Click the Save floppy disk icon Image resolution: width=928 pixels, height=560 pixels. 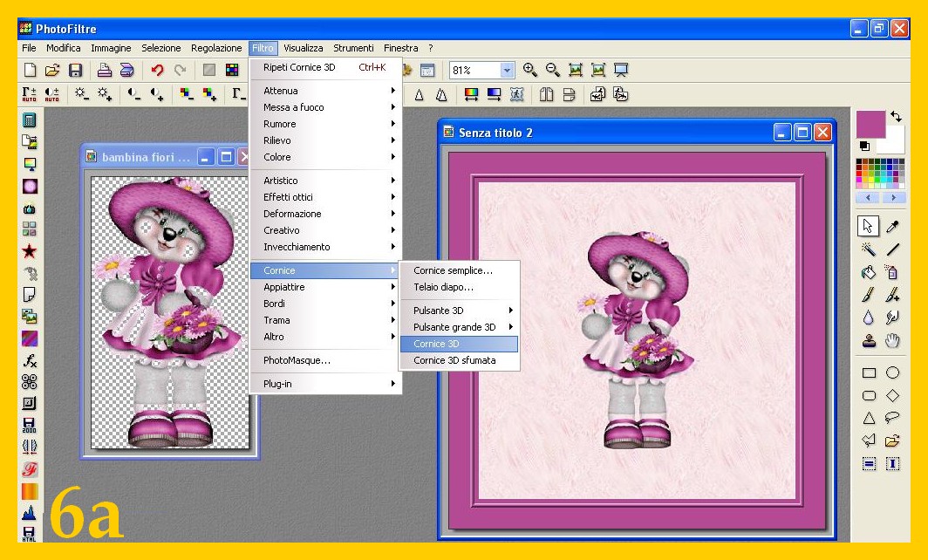(75, 71)
